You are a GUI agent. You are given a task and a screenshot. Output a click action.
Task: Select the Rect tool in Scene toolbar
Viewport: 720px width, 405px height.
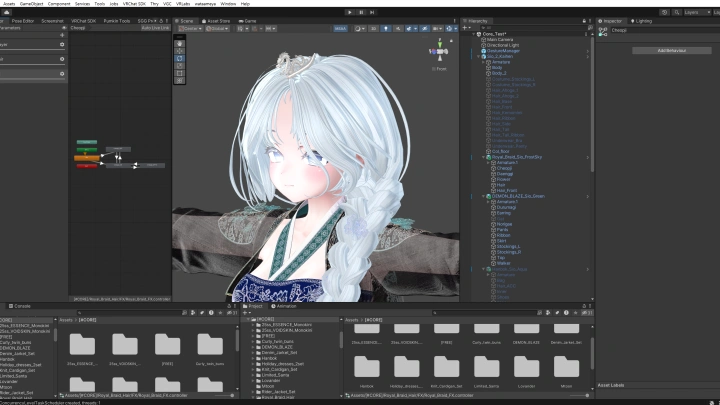pyautogui.click(x=180, y=73)
